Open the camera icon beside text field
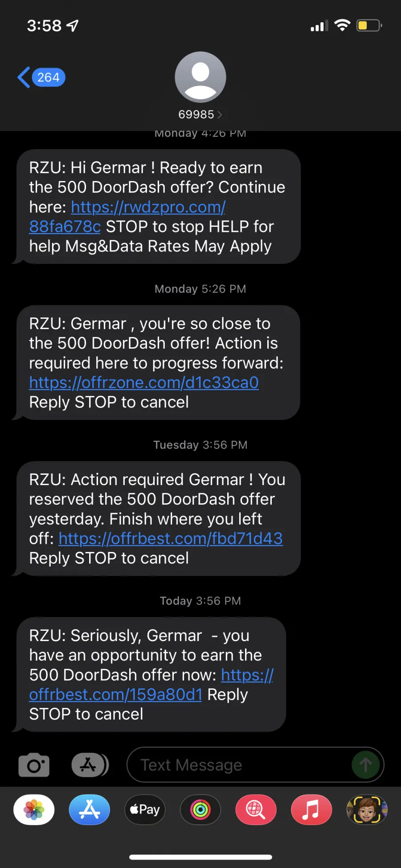The image size is (401, 868). click(x=34, y=765)
